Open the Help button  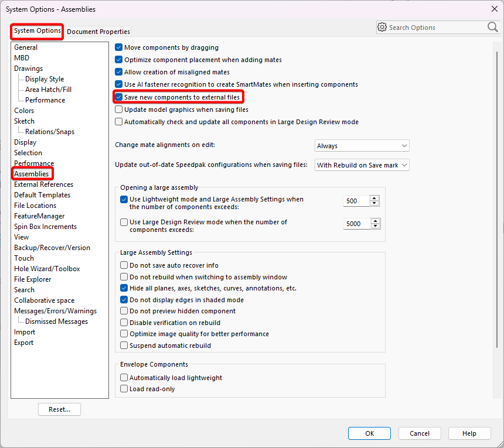469,433
